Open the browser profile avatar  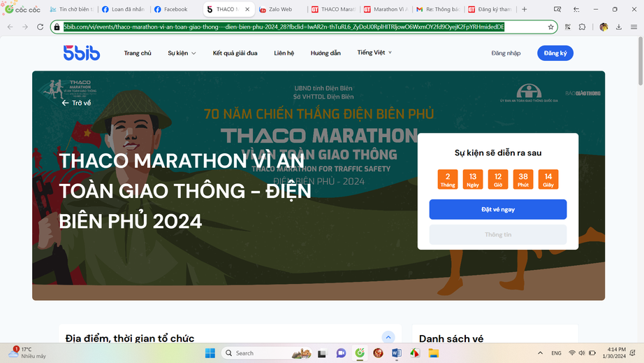pos(603,27)
